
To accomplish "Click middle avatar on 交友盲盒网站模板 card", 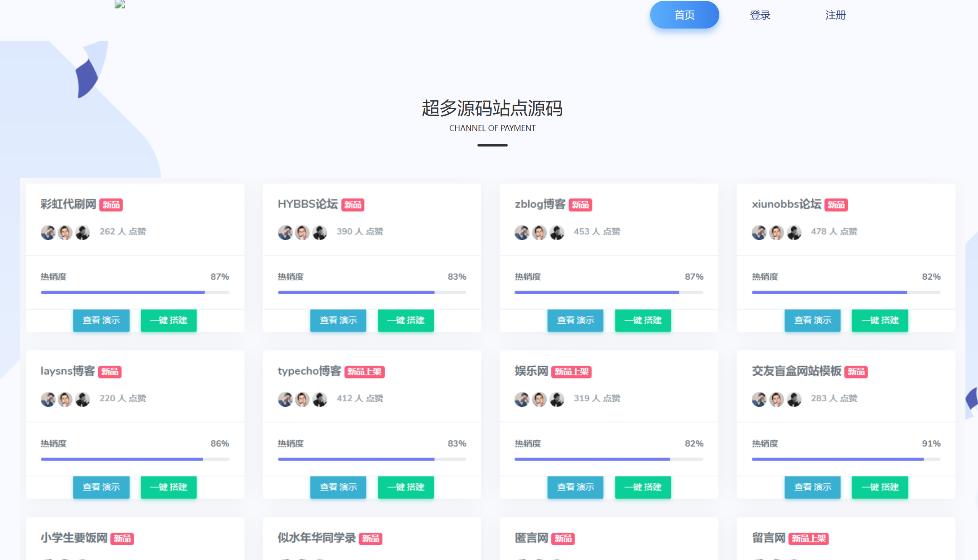I will click(776, 399).
